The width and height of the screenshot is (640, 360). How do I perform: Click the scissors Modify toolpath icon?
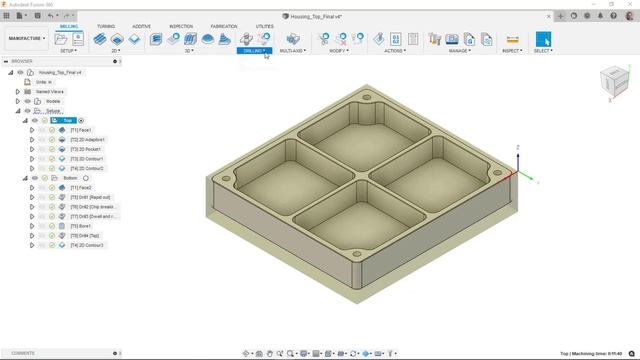pos(323,39)
